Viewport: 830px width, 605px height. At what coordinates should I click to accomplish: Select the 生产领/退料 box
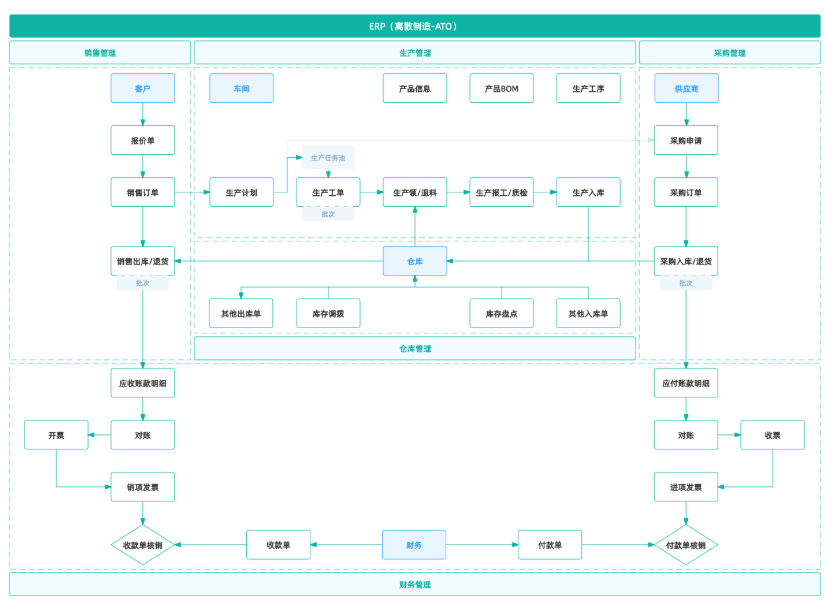click(414, 192)
